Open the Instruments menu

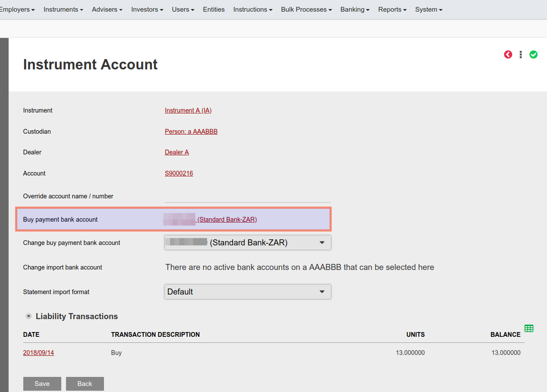63,9
